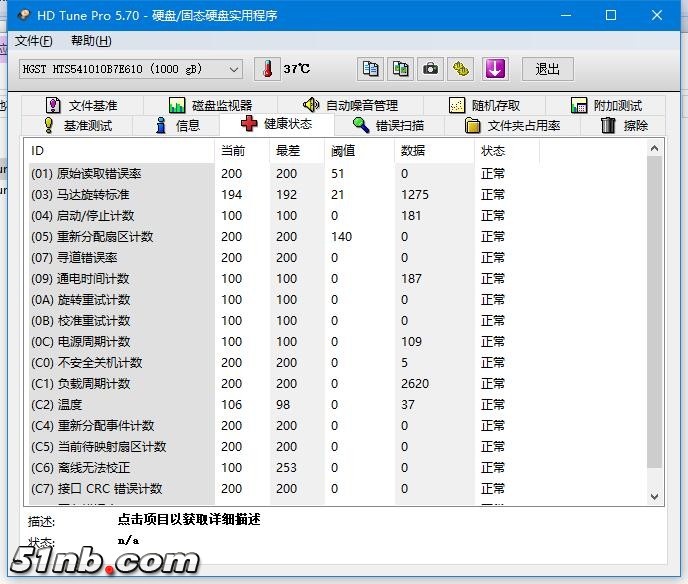Click the vertical scrollbar thumb of the list

654,312
